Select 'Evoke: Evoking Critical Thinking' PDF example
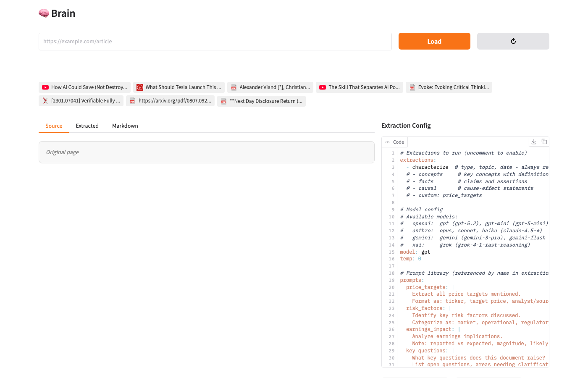The height and width of the screenshot is (378, 588). tap(449, 87)
